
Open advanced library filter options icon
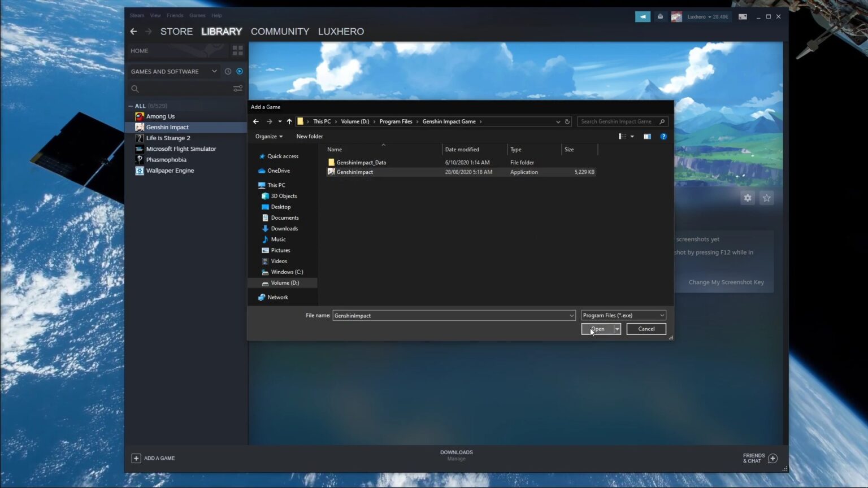pyautogui.click(x=238, y=89)
